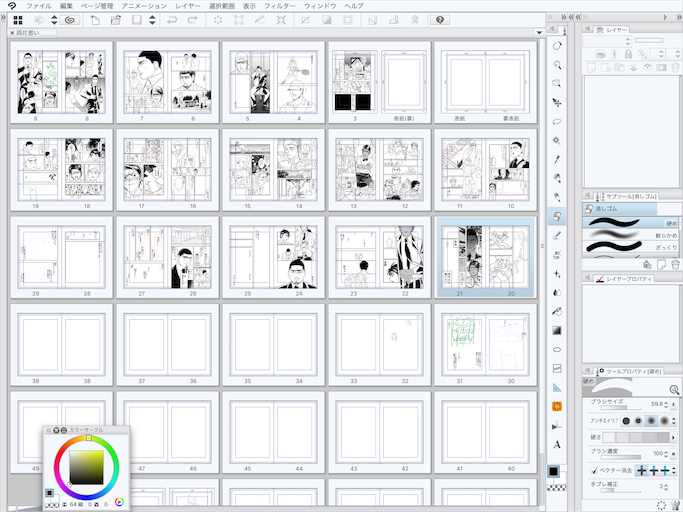Screen dimensions: 683x512
Task: Open brush density dynamics button
Action: pos(674,454)
